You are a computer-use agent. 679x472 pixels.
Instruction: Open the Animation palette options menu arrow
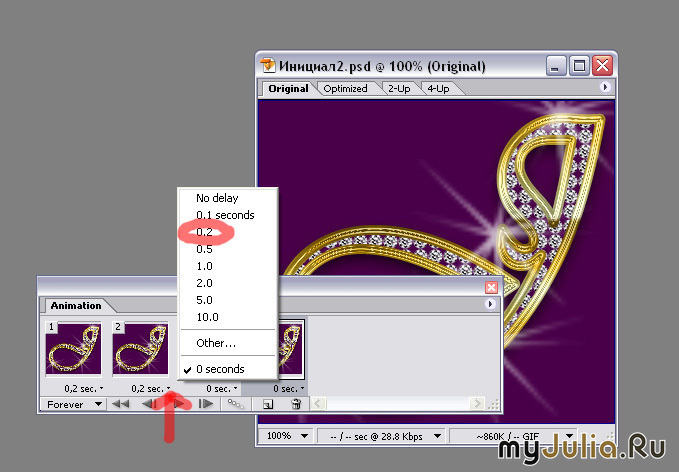pyautogui.click(x=490, y=304)
